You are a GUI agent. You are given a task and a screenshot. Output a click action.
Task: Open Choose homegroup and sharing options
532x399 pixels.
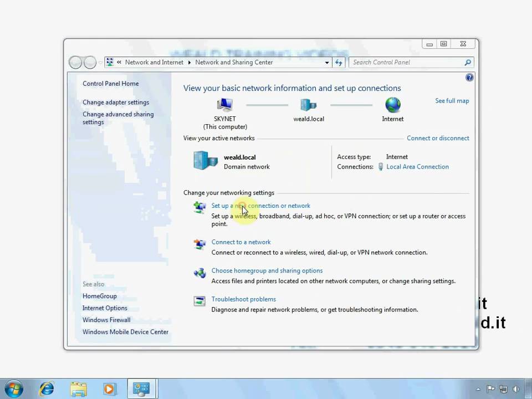coord(267,270)
